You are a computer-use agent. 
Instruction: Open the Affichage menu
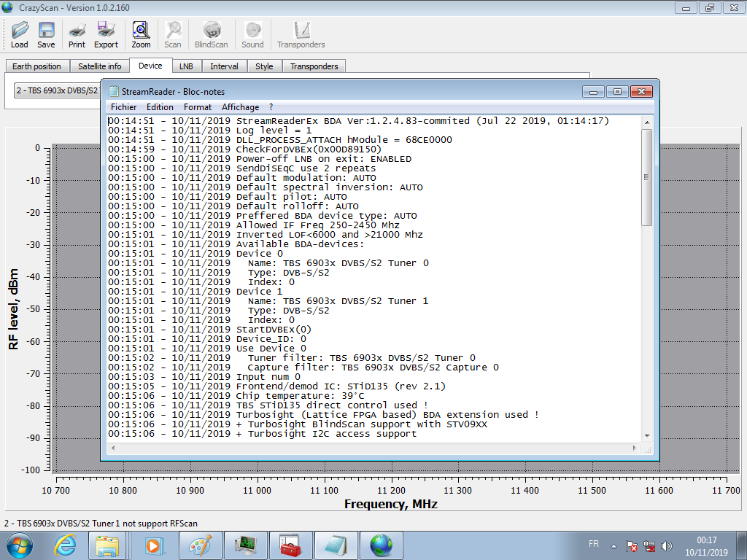pyautogui.click(x=240, y=106)
